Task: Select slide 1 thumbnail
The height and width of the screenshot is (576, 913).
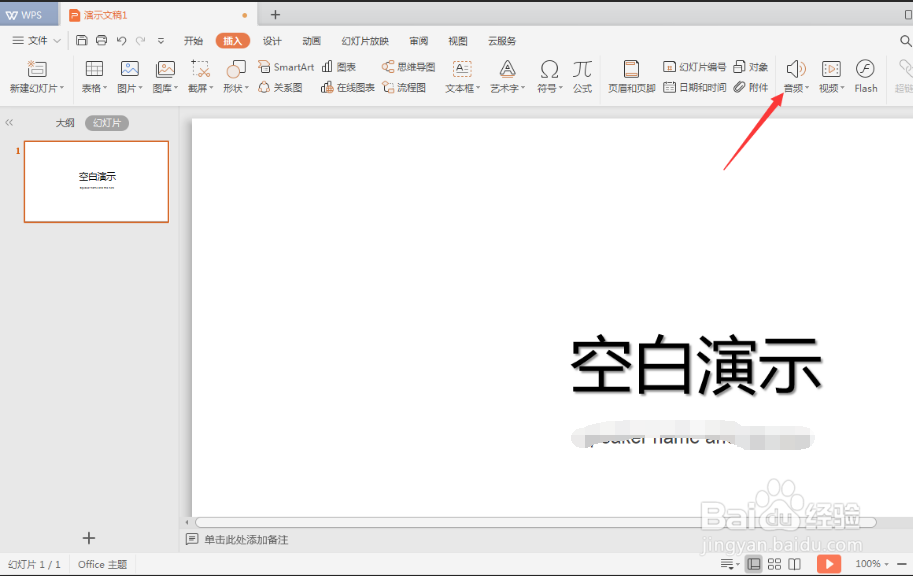Action: pos(96,182)
